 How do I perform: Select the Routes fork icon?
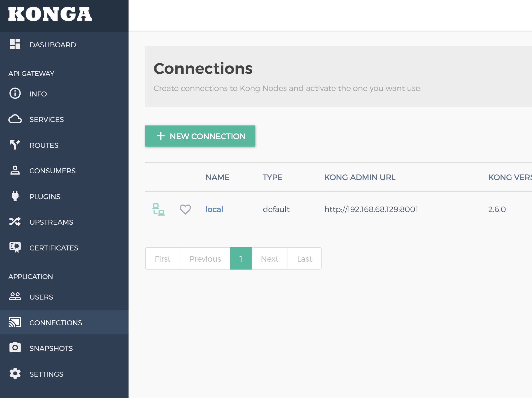(15, 145)
